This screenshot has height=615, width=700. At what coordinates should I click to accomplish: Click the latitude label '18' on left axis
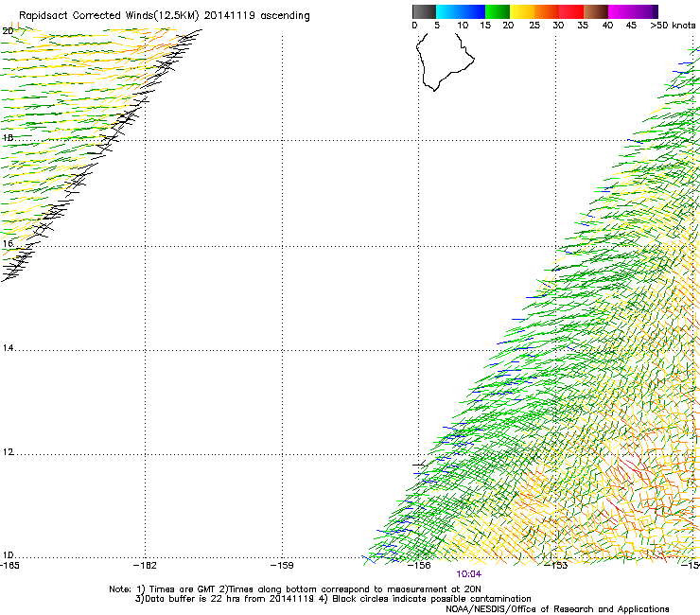point(8,137)
